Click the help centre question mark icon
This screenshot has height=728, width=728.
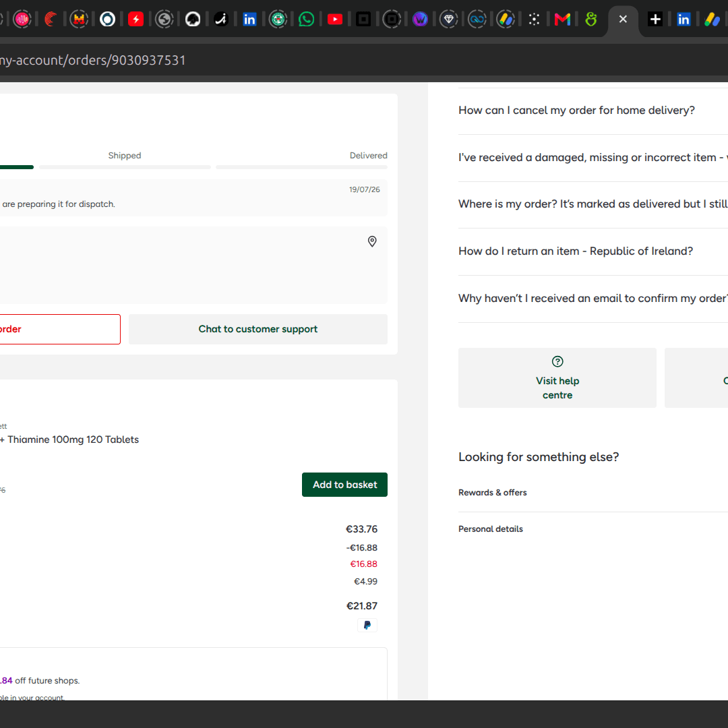tap(557, 361)
